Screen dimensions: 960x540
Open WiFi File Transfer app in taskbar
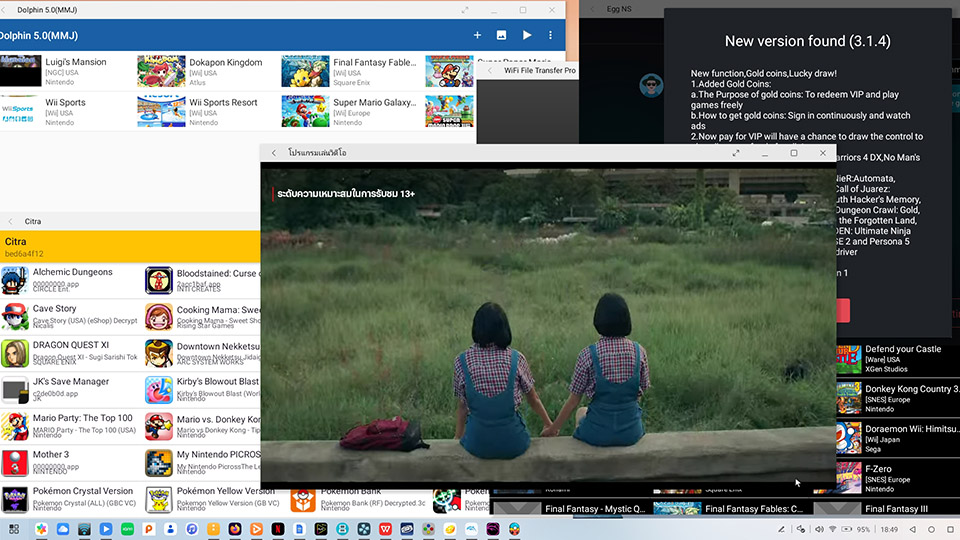point(84,529)
